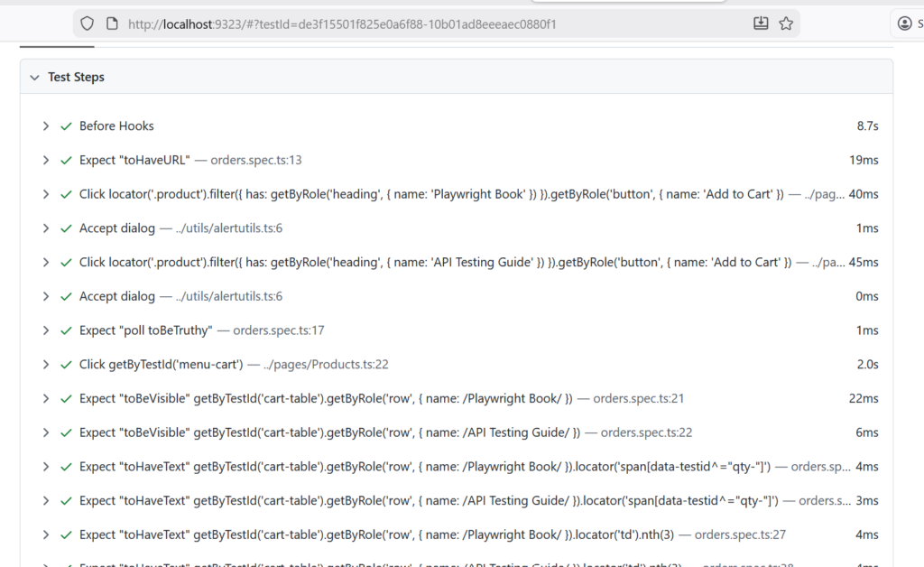Expand the Playwright Book Add to Cart click step

(45, 194)
